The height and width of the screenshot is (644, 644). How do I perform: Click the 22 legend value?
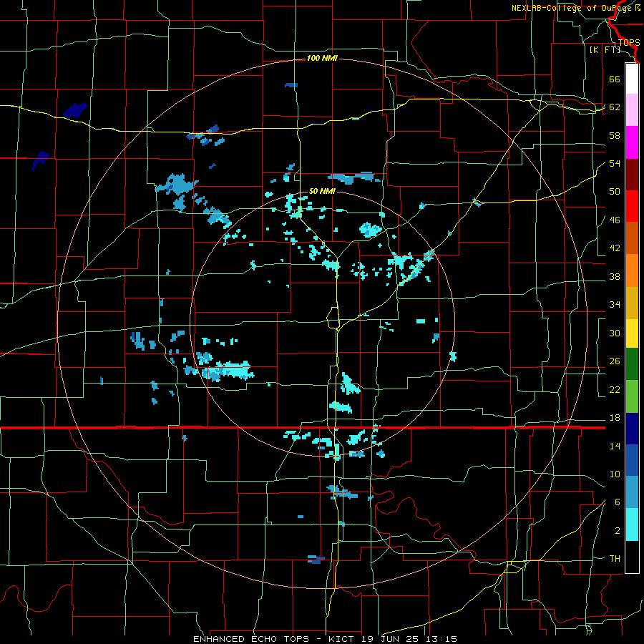tap(615, 389)
